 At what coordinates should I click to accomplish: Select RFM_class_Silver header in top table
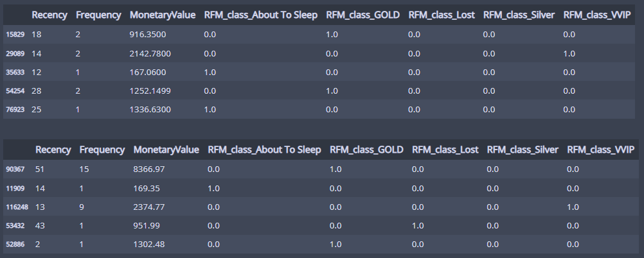pyautogui.click(x=518, y=15)
